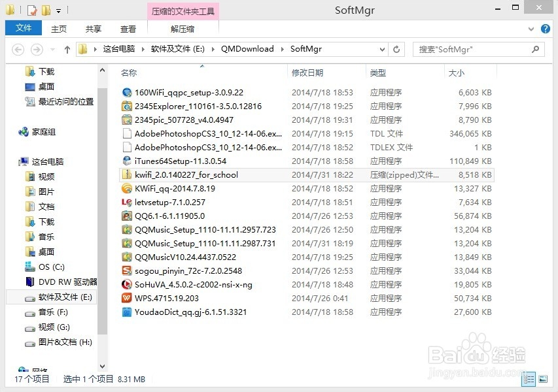Refresh the SoftMgr folder view
The height and width of the screenshot is (392, 558).
(x=397, y=49)
